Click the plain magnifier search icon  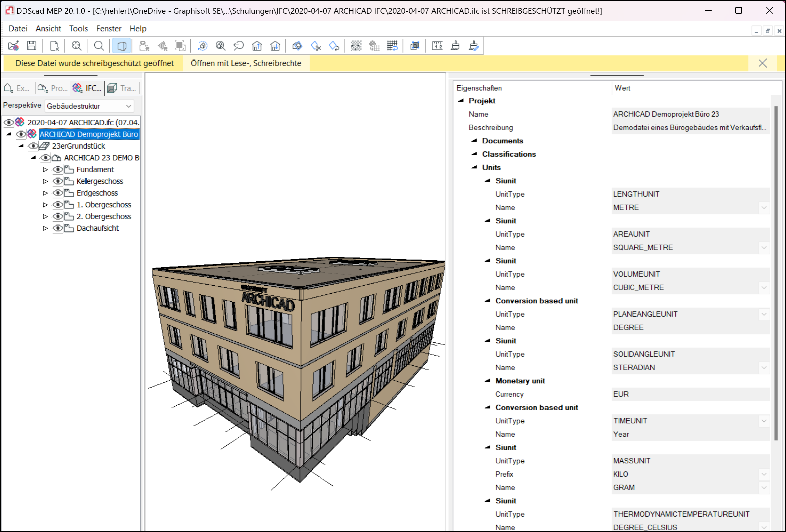[99, 46]
